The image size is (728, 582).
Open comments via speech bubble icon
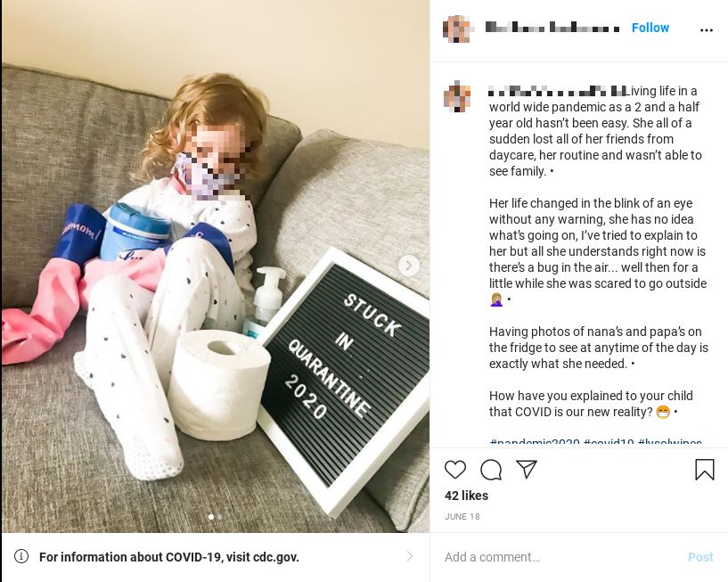(491, 470)
